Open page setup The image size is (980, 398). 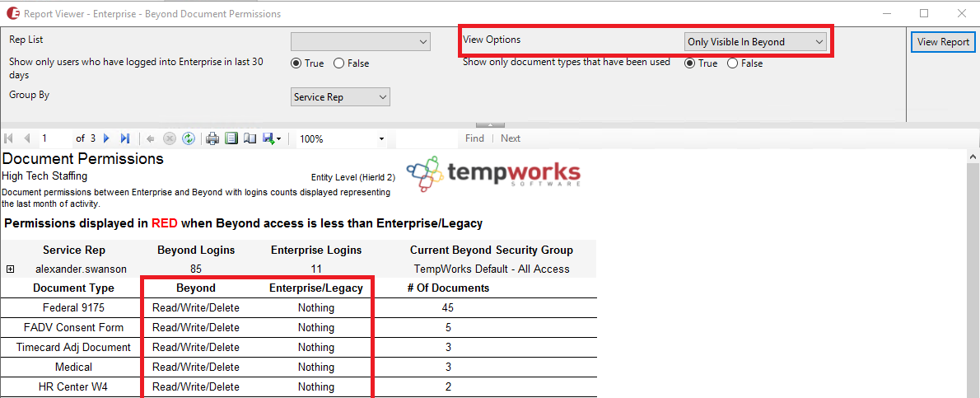(250, 138)
